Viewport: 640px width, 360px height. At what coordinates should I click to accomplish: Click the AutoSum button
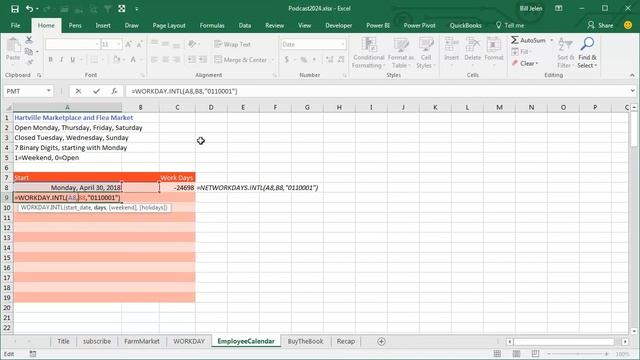[529, 40]
